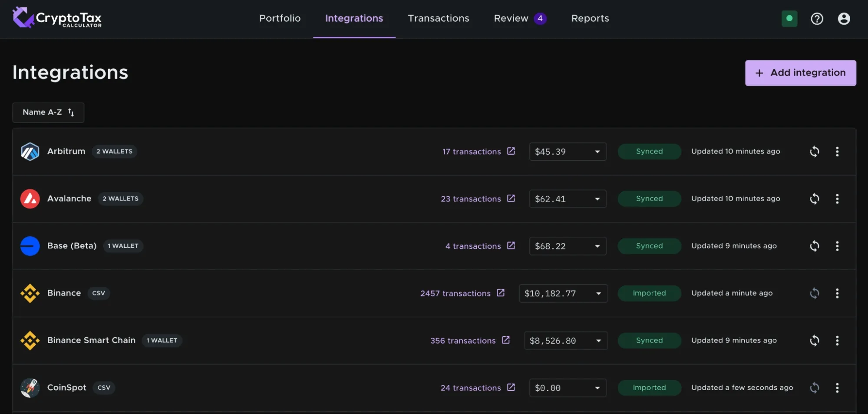Click the Review tab's 4 count badge
This screenshot has width=868, height=414.
540,18
